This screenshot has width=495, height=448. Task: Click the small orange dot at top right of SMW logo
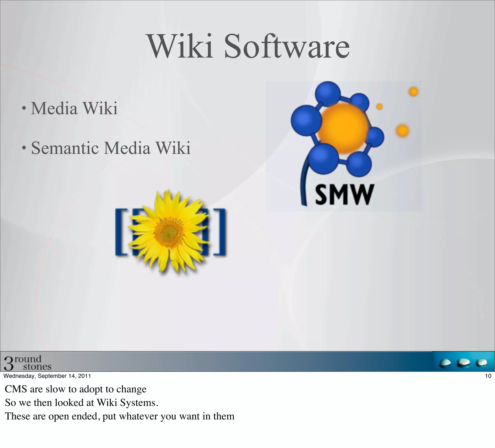[x=413, y=92]
